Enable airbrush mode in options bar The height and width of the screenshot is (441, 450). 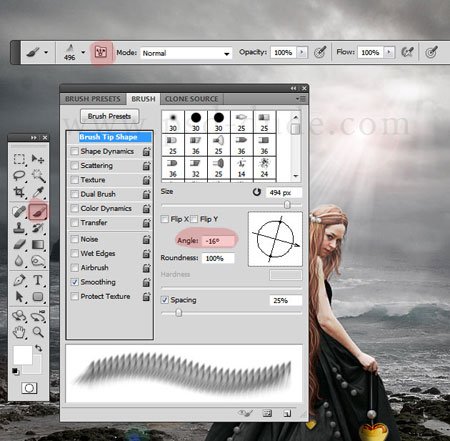[x=407, y=52]
